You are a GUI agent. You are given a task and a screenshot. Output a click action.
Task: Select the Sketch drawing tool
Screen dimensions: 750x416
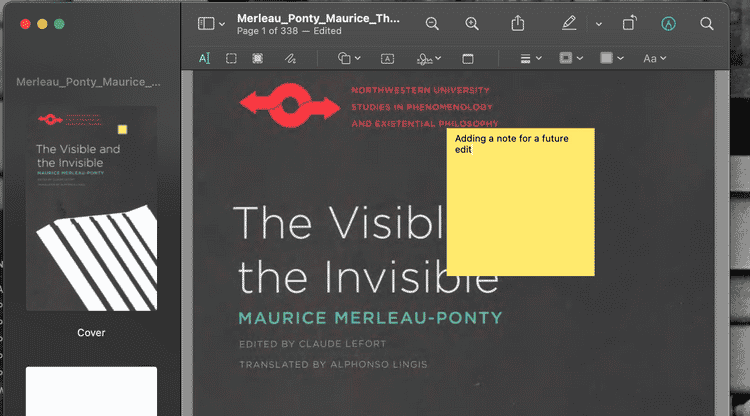290,59
